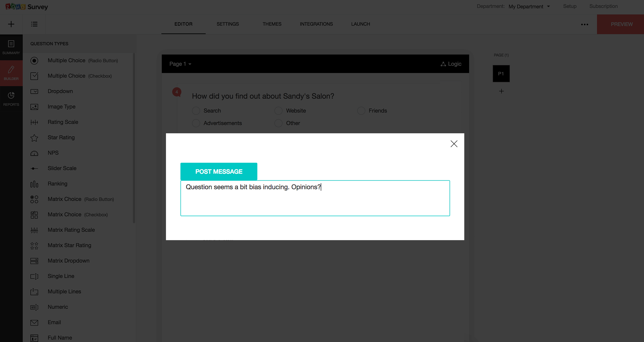Image resolution: width=644 pixels, height=342 pixels.
Task: Choose the Other radio option
Action: (279, 123)
